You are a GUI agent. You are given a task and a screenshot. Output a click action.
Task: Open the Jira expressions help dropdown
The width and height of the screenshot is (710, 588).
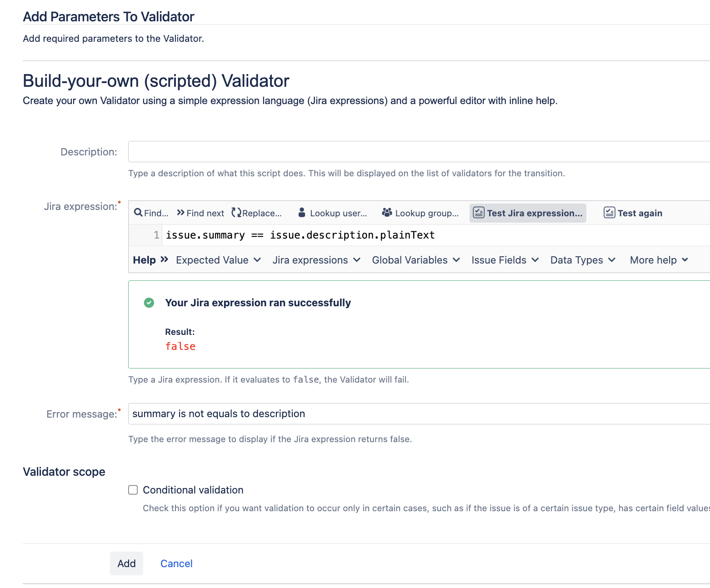[316, 260]
